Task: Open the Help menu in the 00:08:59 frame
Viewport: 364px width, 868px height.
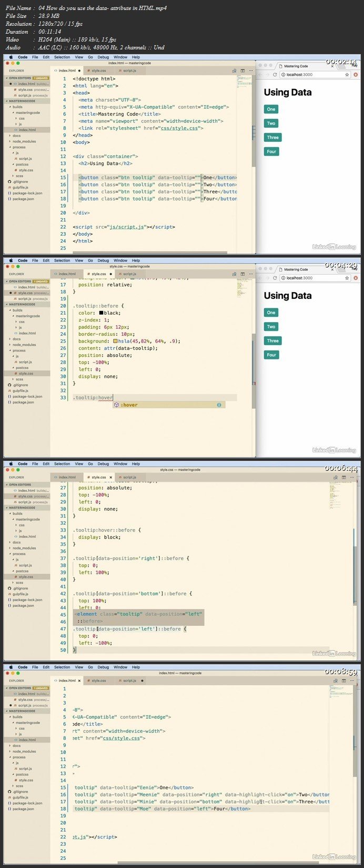Action: 136,667
